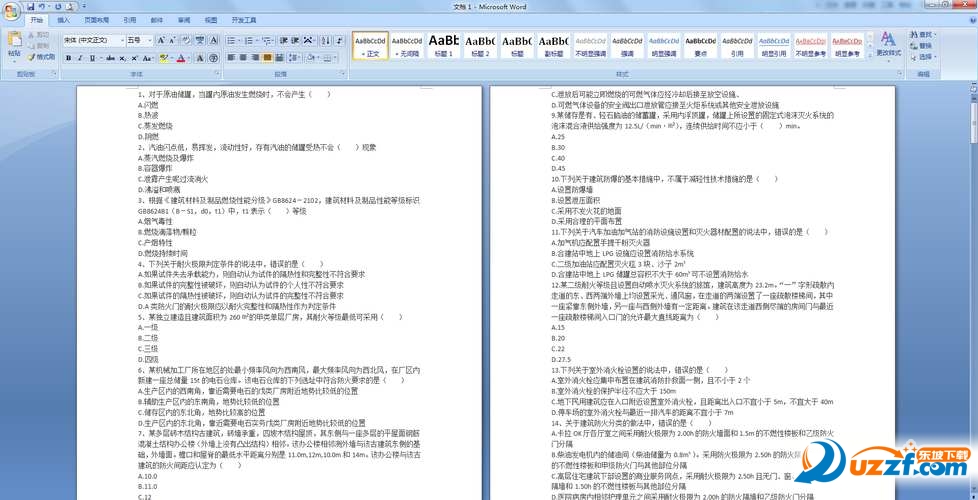Image resolution: width=978 pixels, height=500 pixels.
Task: Click the enclosed characters icon
Action: pos(213,58)
